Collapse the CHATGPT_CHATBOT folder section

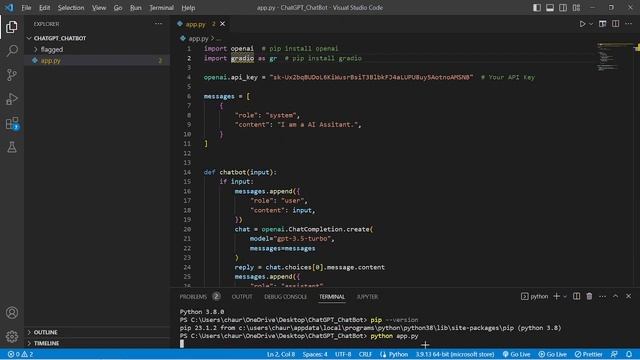coord(97,38)
